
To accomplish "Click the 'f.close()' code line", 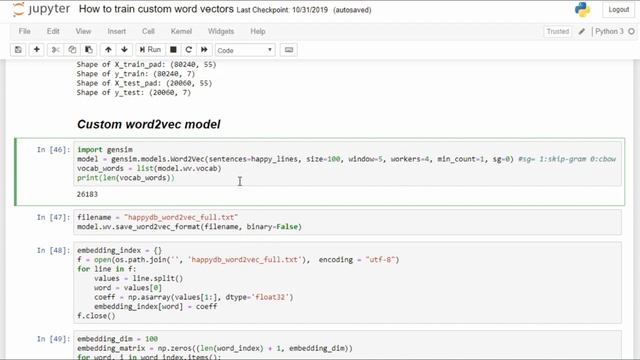I will (x=96, y=316).
